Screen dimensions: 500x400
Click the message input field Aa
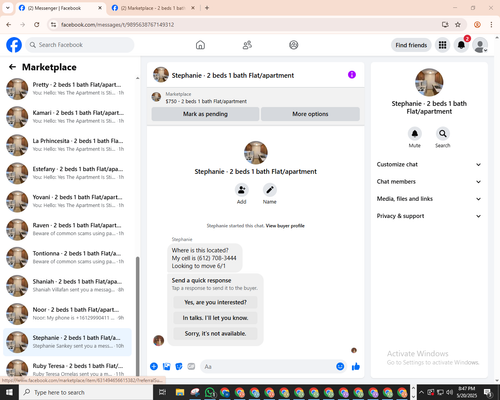tap(273, 367)
